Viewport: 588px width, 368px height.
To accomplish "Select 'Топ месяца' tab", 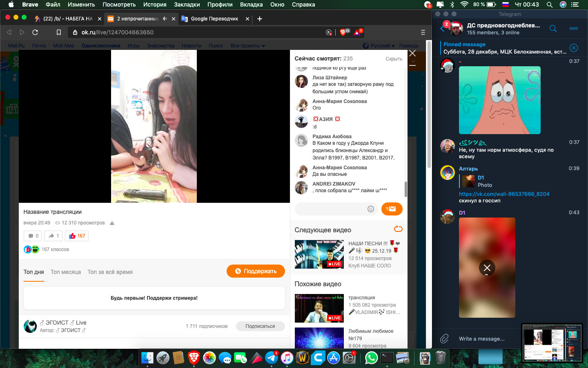I will [66, 272].
